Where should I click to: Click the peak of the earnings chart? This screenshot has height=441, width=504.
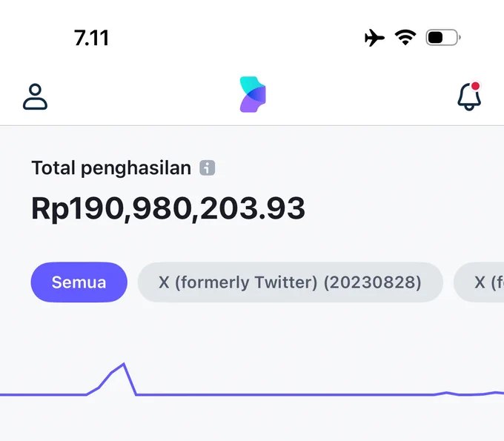pos(124,364)
